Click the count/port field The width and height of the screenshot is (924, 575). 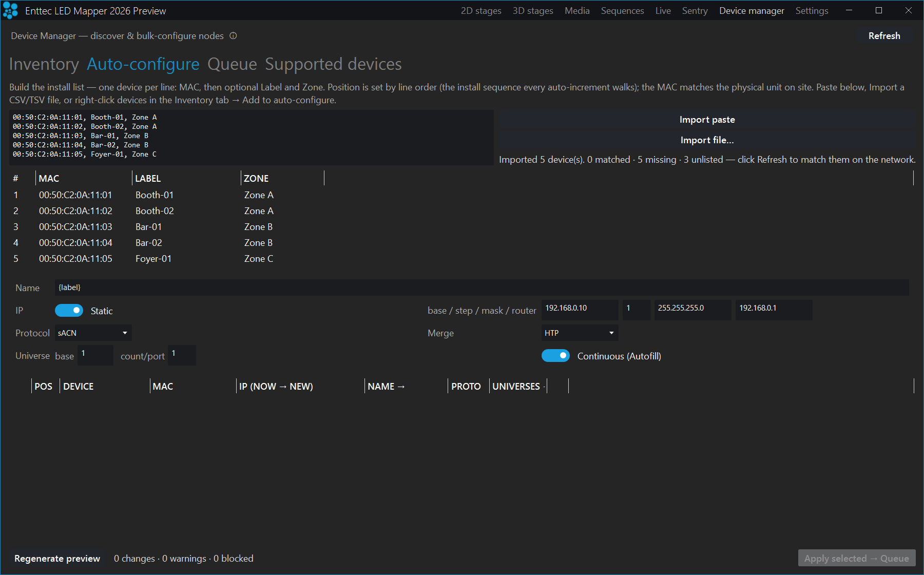[x=182, y=355]
